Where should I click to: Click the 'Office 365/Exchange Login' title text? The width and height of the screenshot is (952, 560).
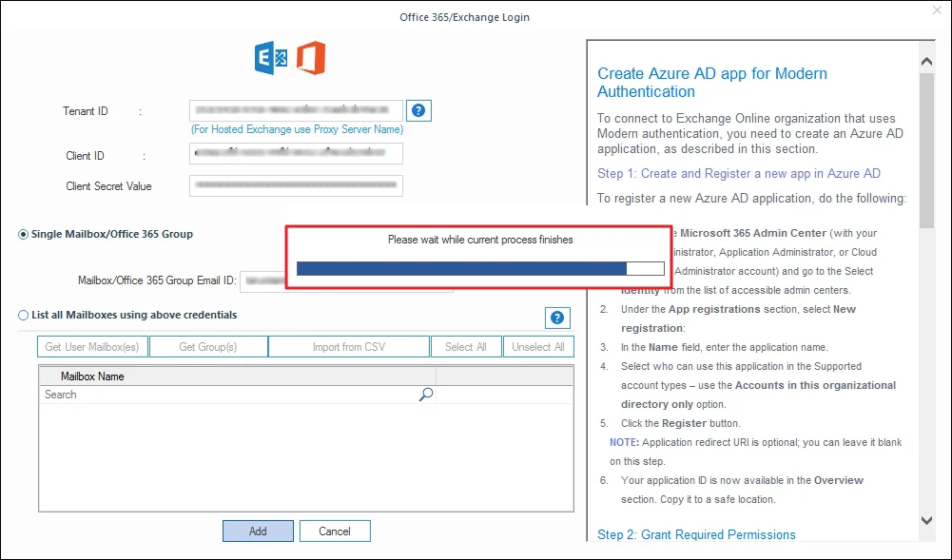point(464,17)
